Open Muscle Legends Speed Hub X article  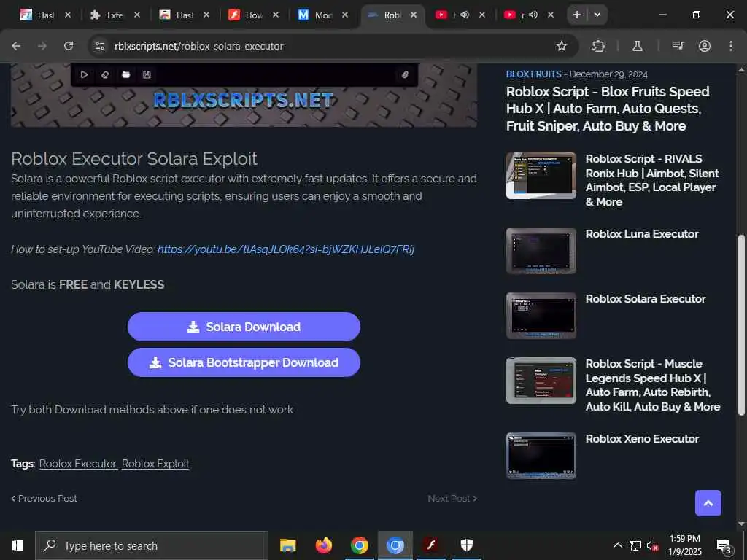coord(653,385)
